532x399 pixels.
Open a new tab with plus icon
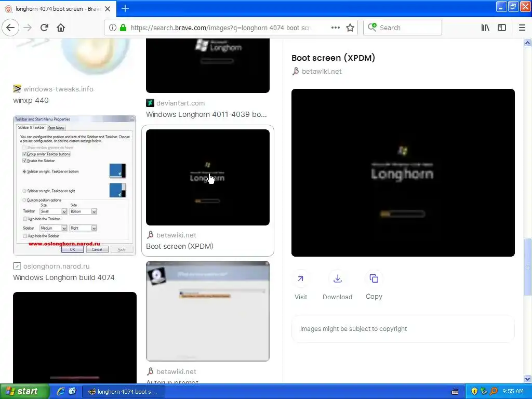[x=125, y=8]
